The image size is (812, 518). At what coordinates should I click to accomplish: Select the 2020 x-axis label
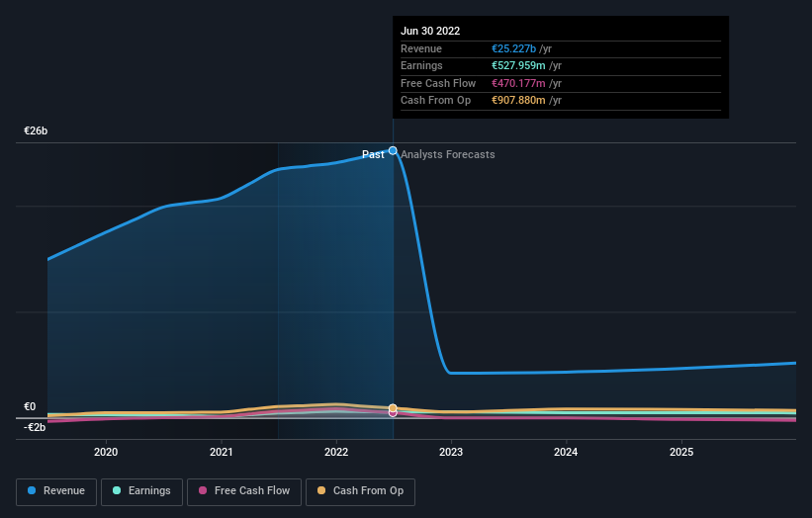[106, 452]
